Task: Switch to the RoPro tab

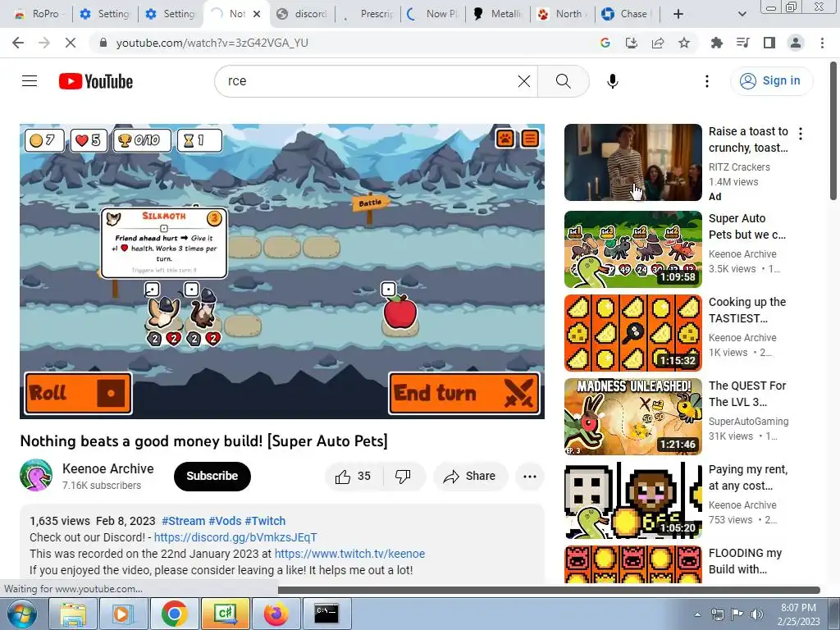Action: pyautogui.click(x=38, y=14)
